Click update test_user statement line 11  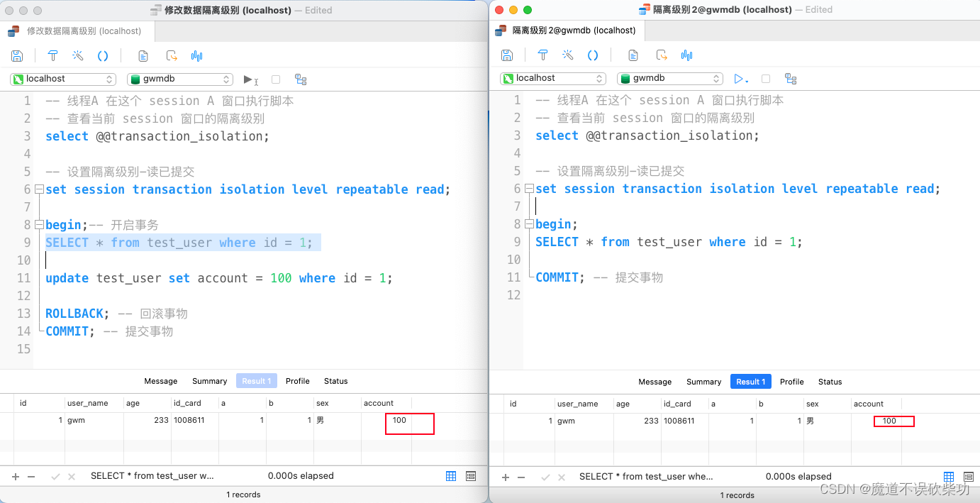(x=219, y=278)
